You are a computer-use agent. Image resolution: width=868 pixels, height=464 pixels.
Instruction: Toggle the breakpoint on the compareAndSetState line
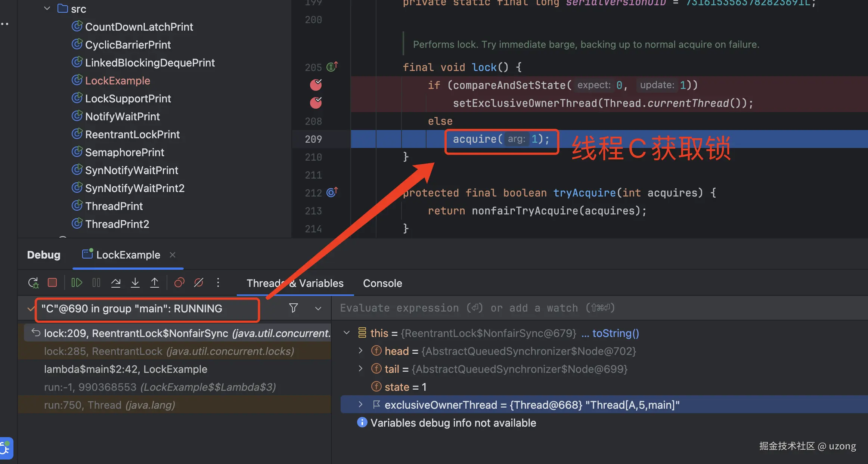pyautogui.click(x=316, y=85)
